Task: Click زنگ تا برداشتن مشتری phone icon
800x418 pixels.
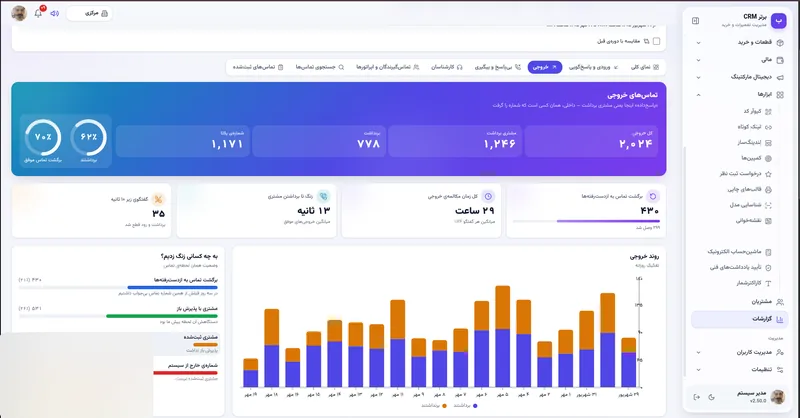Action: point(323,196)
